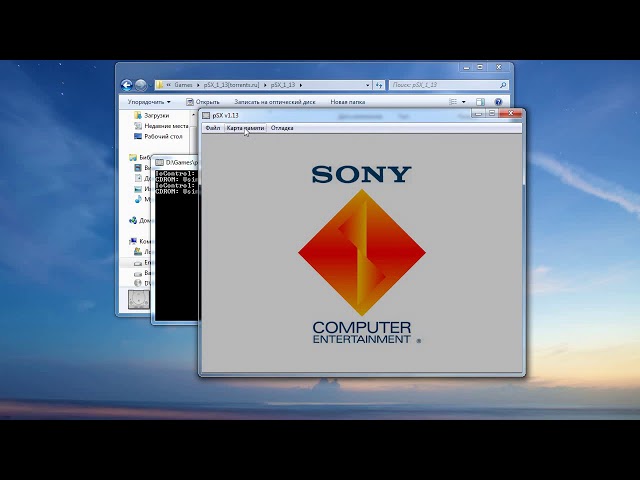Expand arrow after pSX_1_13[torrents.ru] in address bar

[x=264, y=85]
